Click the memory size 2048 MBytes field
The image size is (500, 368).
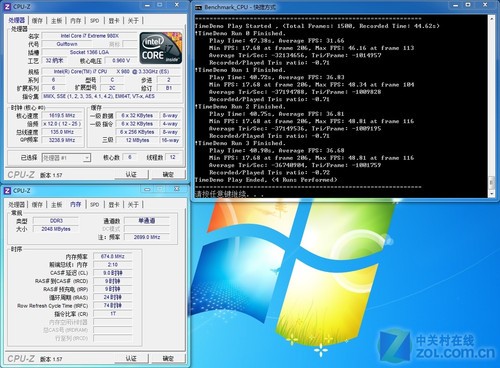pyautogui.click(x=56, y=229)
